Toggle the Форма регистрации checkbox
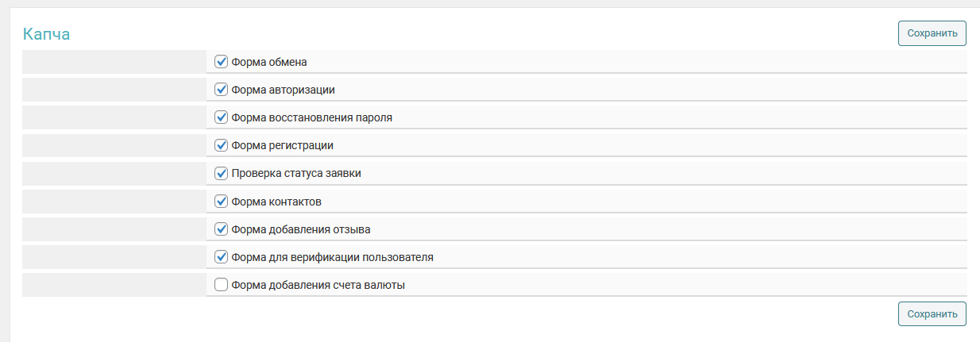This screenshot has width=980, height=342. click(x=222, y=145)
